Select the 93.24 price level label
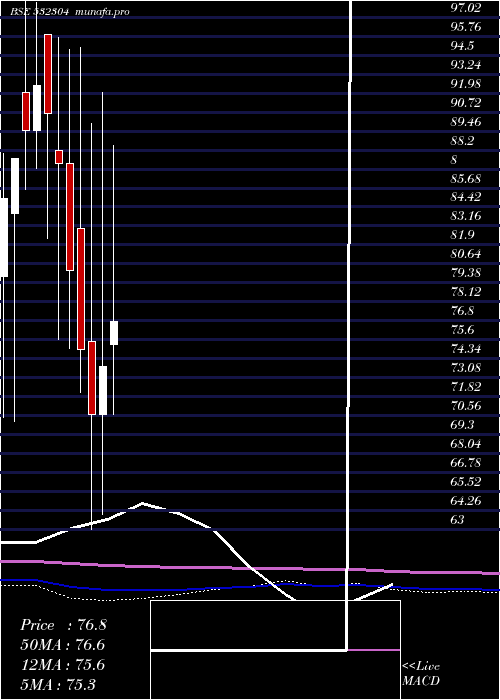 [x=466, y=65]
